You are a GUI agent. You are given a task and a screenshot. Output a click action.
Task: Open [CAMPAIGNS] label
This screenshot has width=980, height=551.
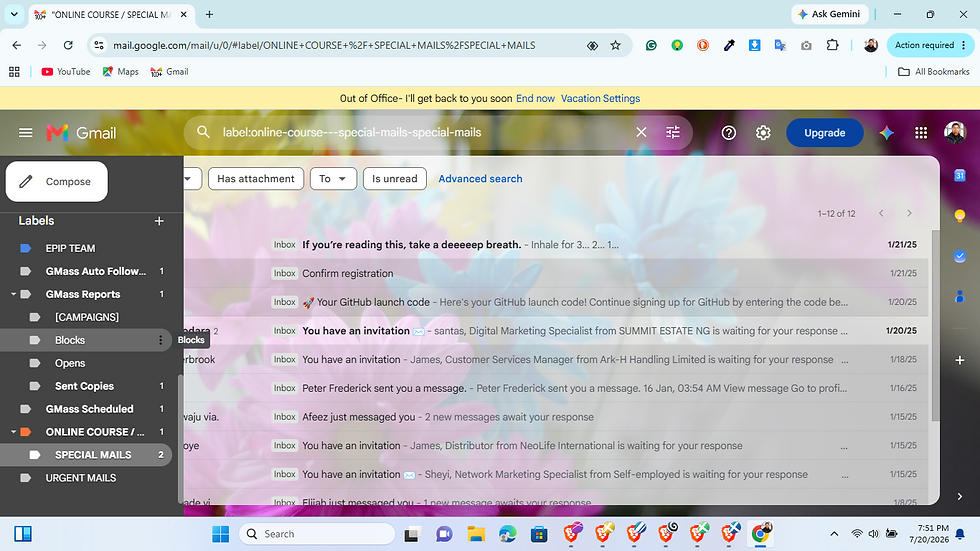click(86, 317)
